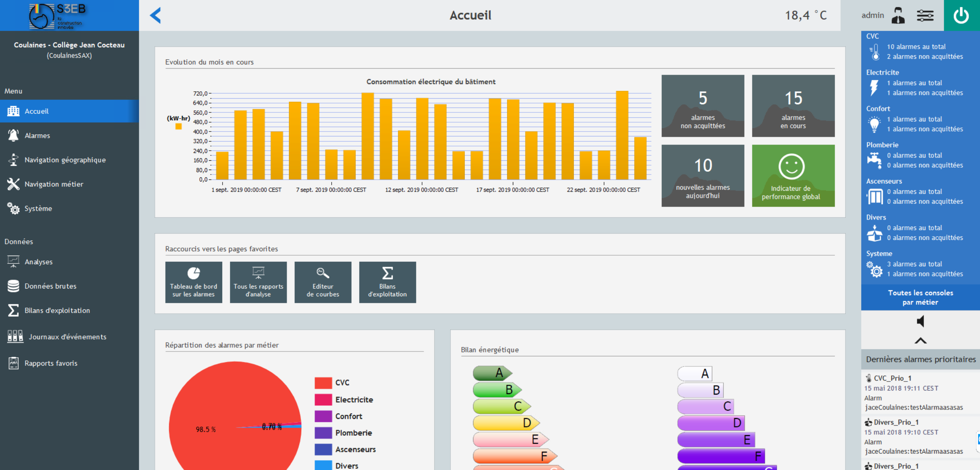
Task: Click Toutes les consoles par métier
Action: pos(920,298)
